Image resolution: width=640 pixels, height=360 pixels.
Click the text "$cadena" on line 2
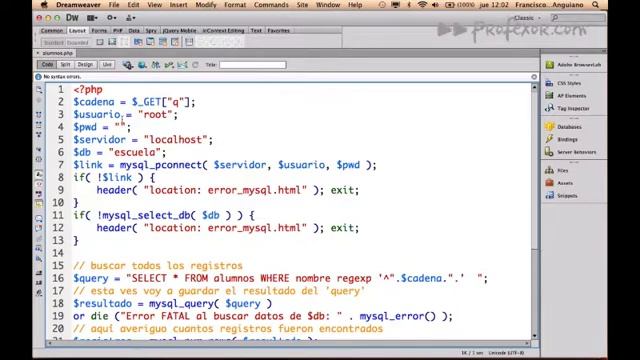pyautogui.click(x=94, y=102)
